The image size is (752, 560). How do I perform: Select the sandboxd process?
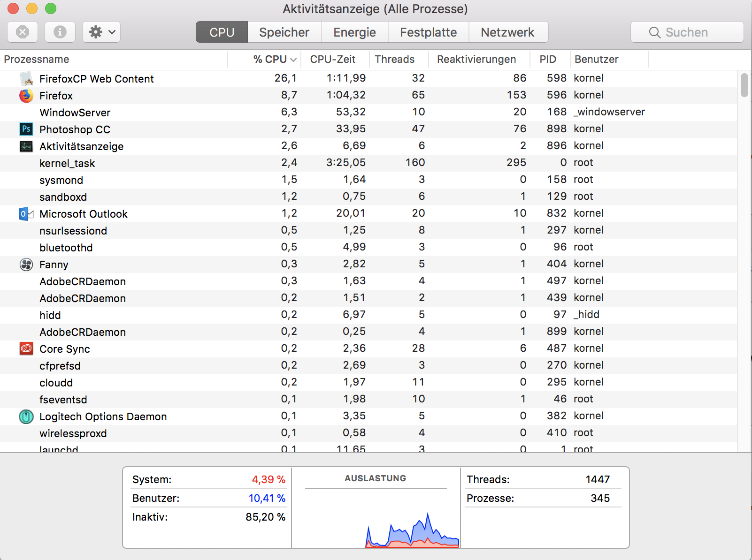click(368, 197)
